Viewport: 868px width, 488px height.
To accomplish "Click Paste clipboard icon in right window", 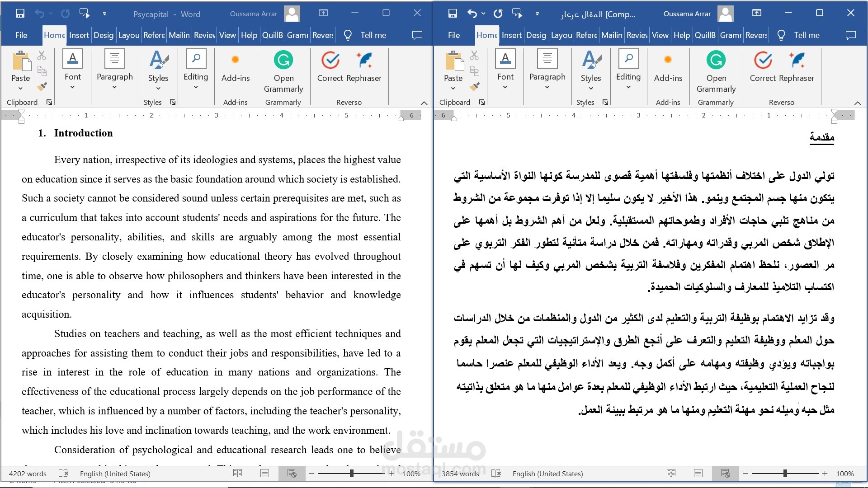I will [x=453, y=61].
